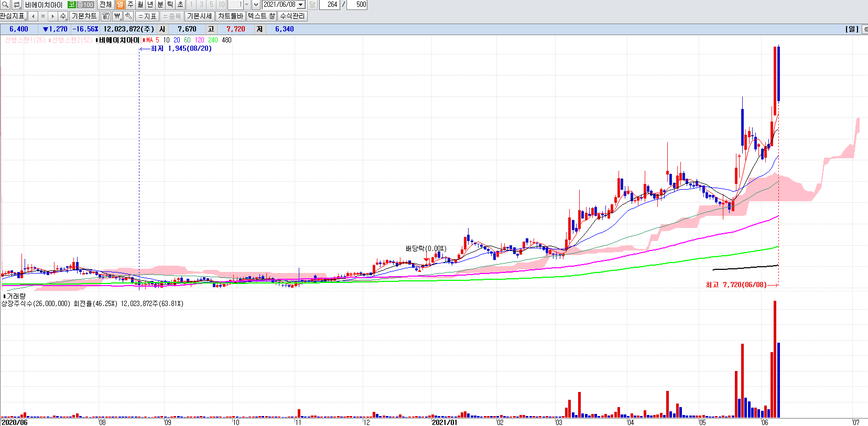Open the 텍스트 창 text window
This screenshot has width=868, height=426.
[262, 16]
